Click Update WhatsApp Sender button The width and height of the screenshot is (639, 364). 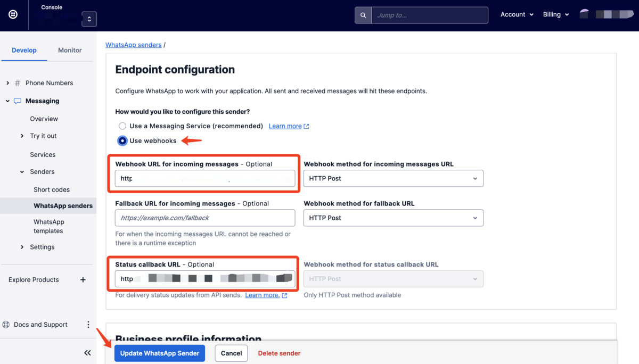click(x=160, y=353)
